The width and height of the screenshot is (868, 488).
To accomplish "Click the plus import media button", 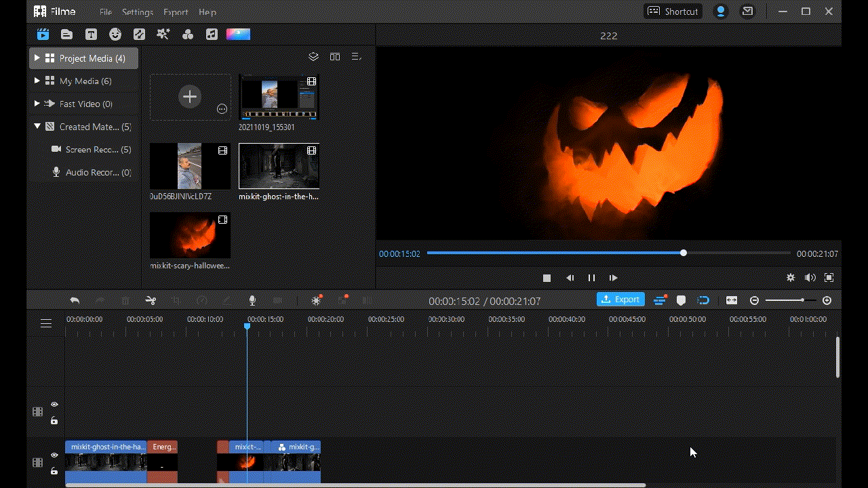I will click(190, 97).
